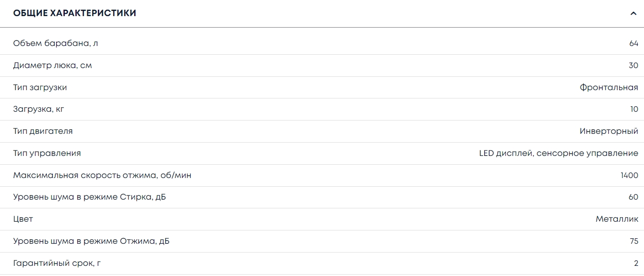Click Уровень шума в режиме Стирка label

coord(90,197)
